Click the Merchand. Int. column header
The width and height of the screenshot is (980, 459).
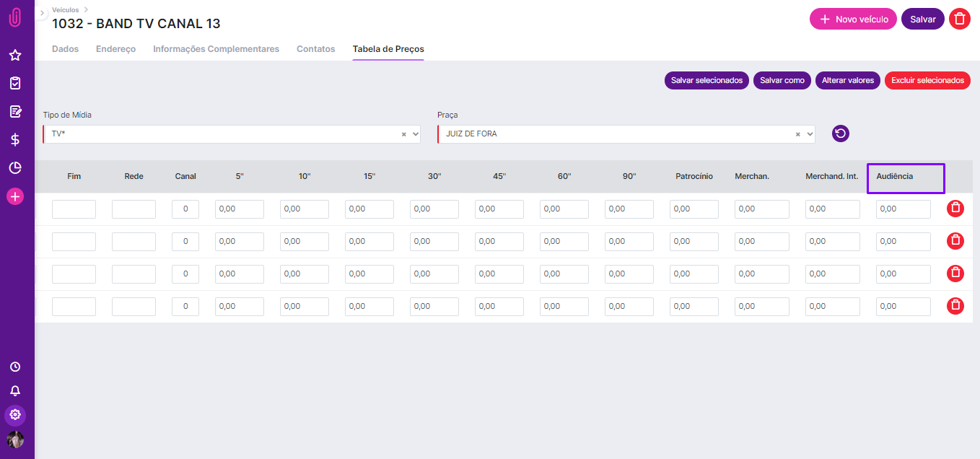[x=832, y=176]
